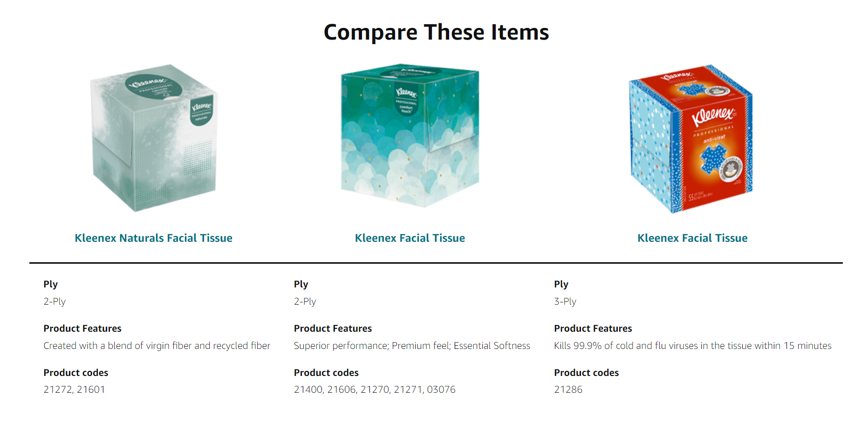Click the product codes "21272, 21601"
Image resolution: width=868 pixels, height=423 pixels.
tap(74, 389)
